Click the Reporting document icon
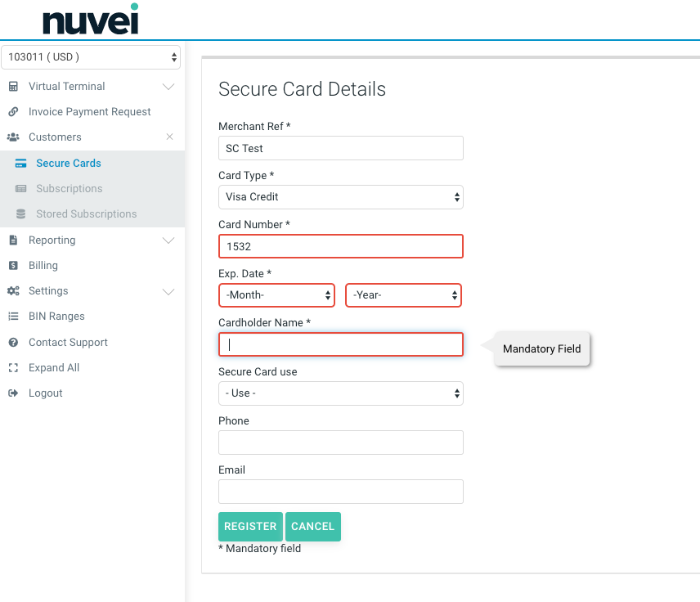The width and height of the screenshot is (700, 602). coord(13,240)
